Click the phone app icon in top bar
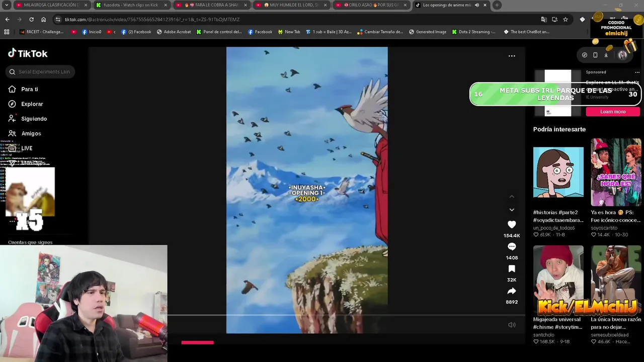 coord(595,55)
